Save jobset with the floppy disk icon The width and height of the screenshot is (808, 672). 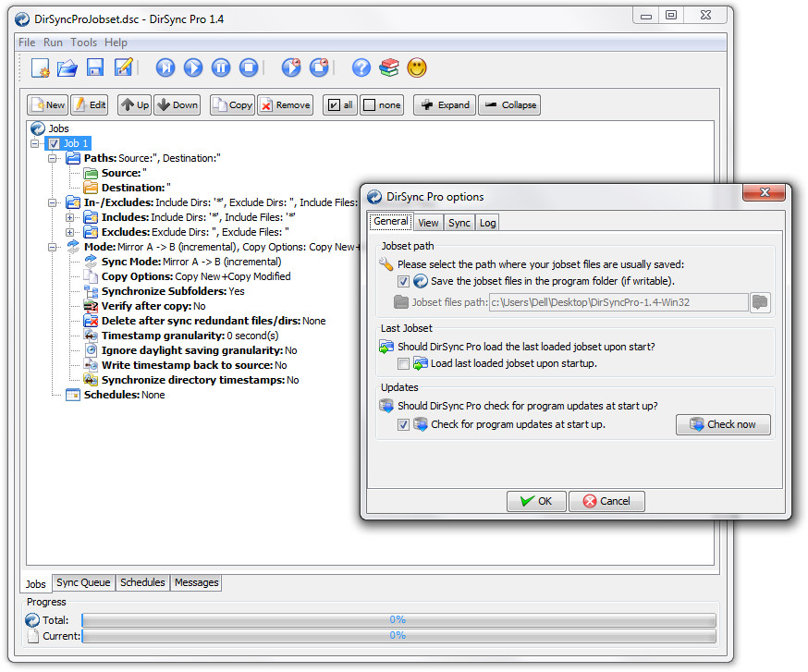pos(95,67)
